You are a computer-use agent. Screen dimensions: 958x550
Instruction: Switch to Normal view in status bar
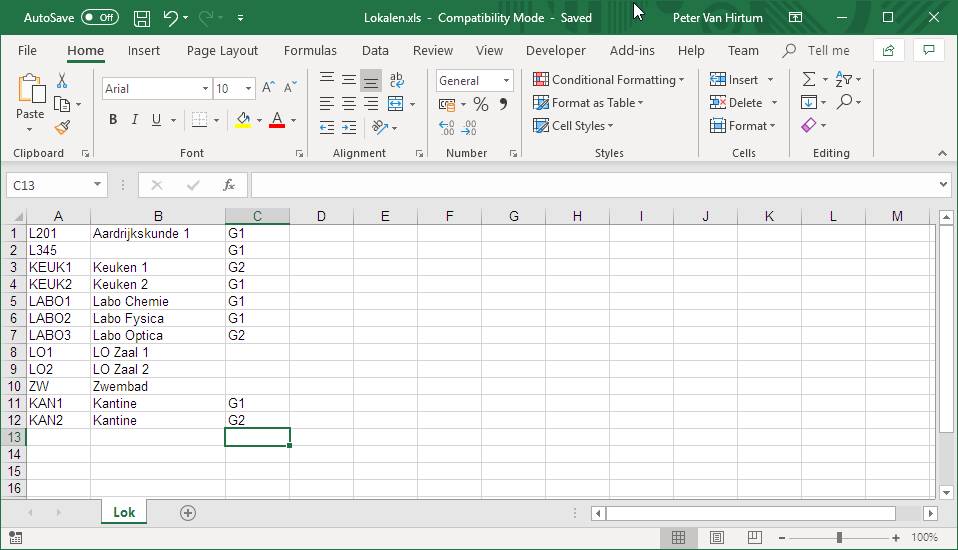678,538
